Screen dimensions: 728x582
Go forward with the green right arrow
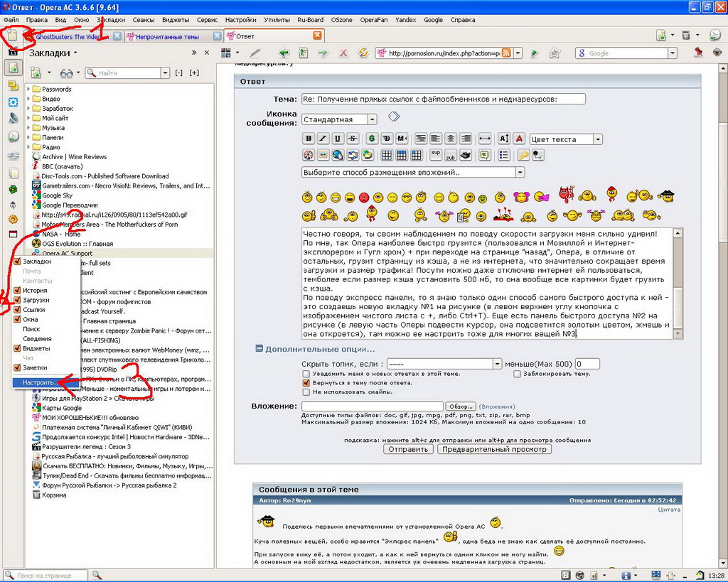pos(323,53)
